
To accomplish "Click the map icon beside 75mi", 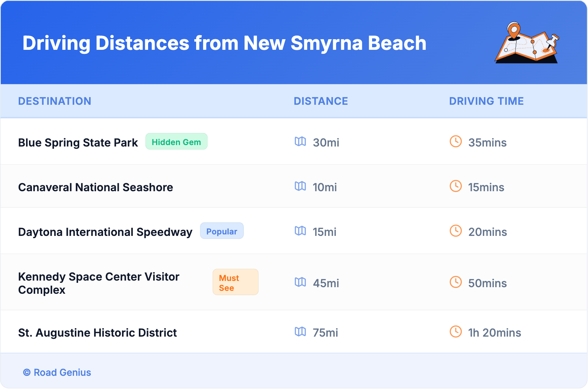I will tap(300, 331).
